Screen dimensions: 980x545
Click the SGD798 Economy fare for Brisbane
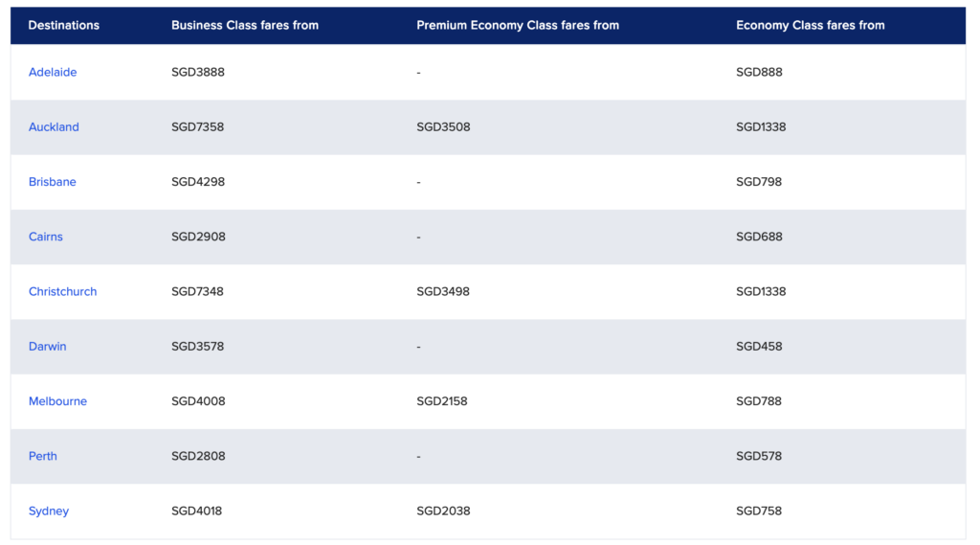[758, 182]
